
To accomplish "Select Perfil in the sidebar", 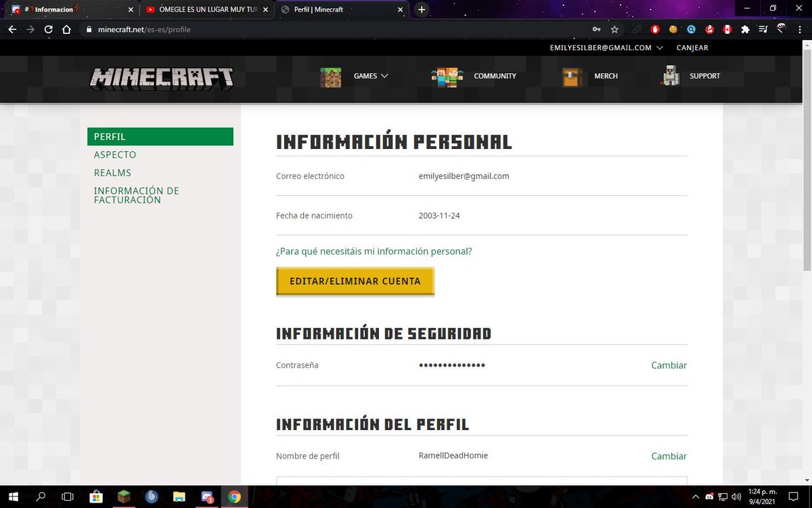I will pyautogui.click(x=160, y=137).
